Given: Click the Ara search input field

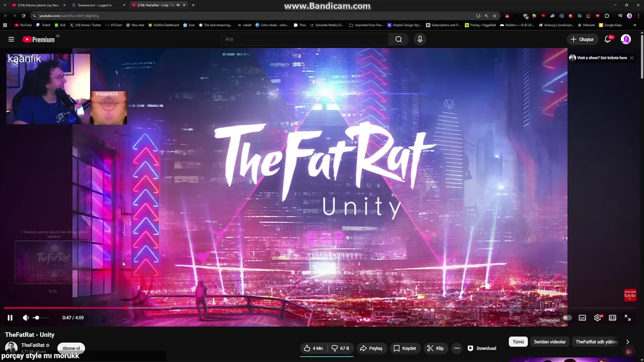Looking at the screenshot, I should (304, 39).
